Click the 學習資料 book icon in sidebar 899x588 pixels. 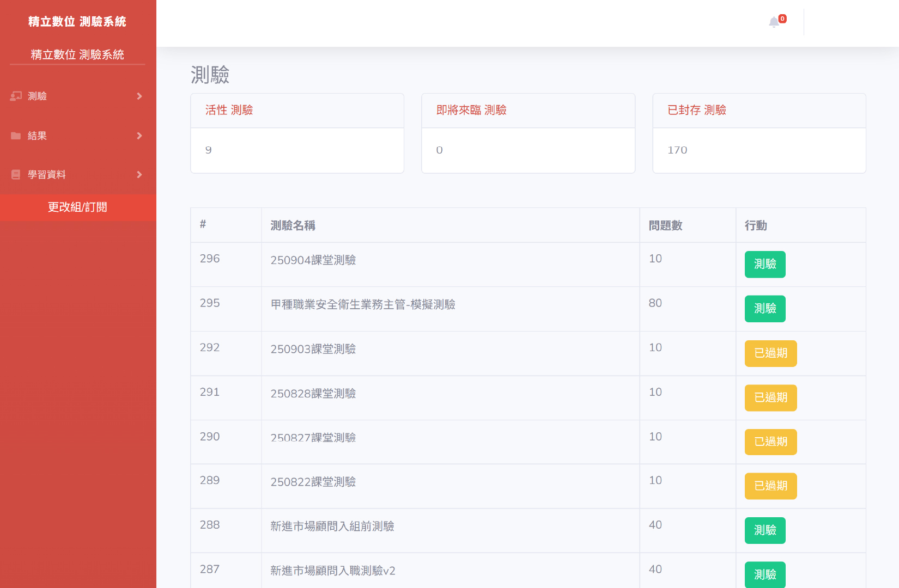tap(16, 175)
